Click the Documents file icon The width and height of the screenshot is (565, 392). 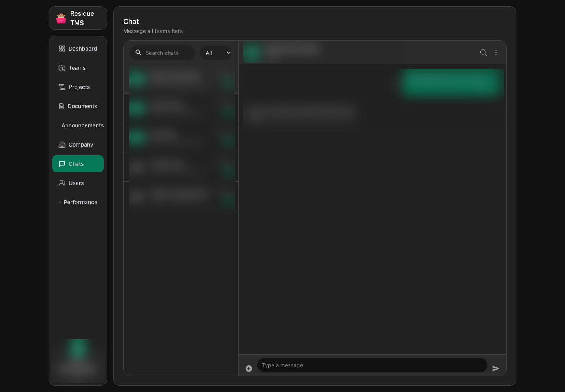pos(62,106)
